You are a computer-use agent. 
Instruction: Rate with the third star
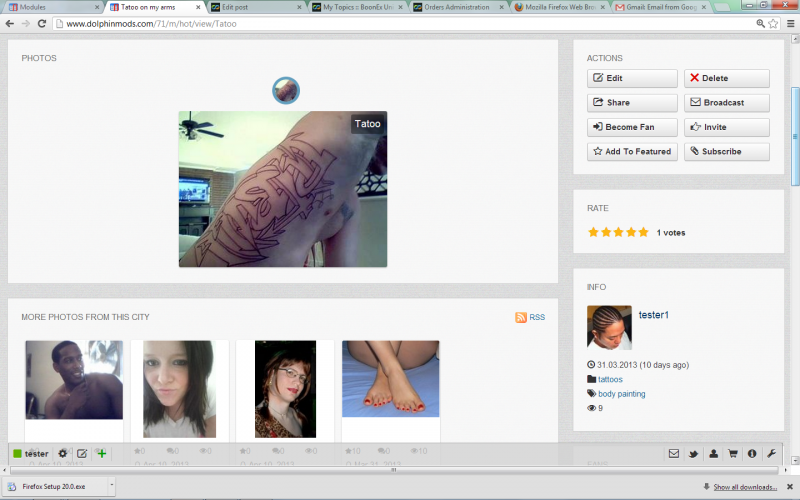618,232
